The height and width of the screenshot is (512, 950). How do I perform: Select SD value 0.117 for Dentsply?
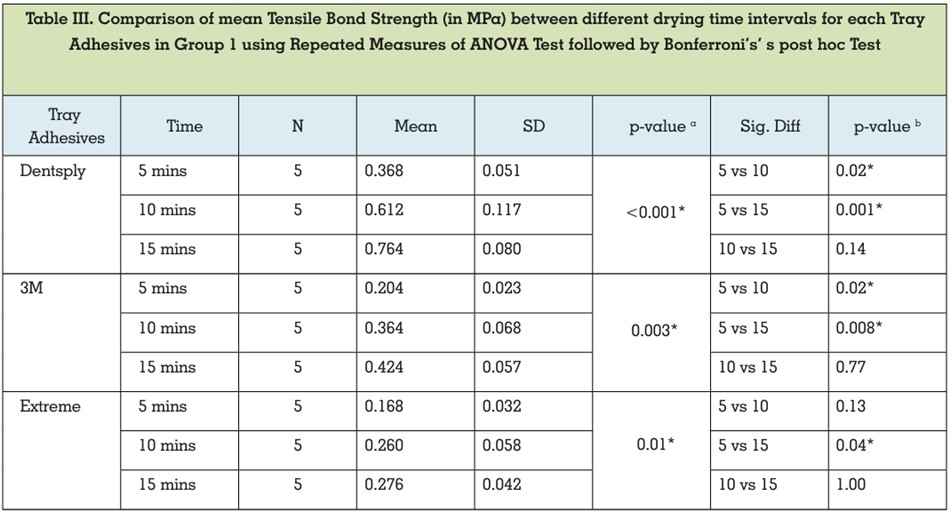502,210
